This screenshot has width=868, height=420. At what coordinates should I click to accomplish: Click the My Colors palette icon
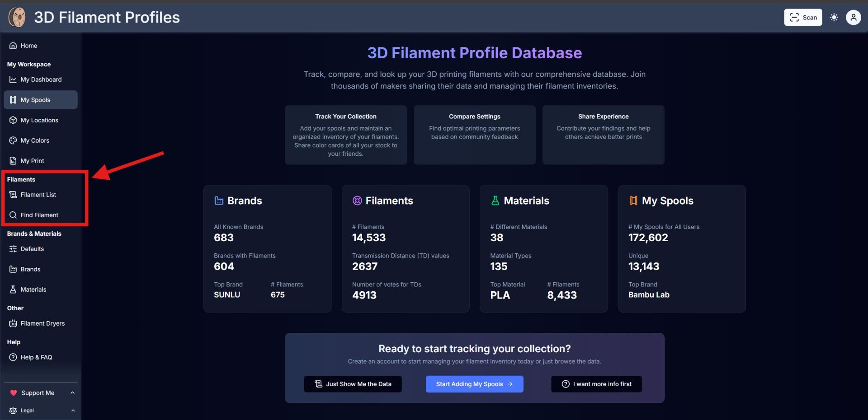(13, 140)
